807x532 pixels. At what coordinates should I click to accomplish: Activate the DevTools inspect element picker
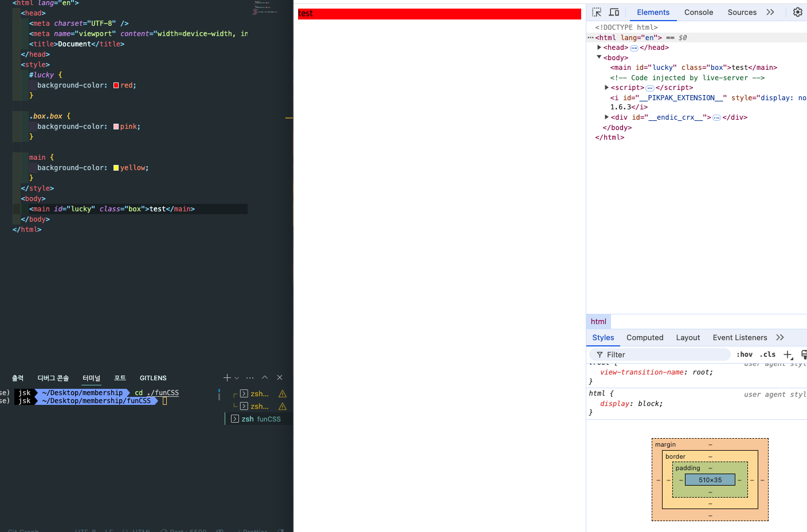click(597, 12)
